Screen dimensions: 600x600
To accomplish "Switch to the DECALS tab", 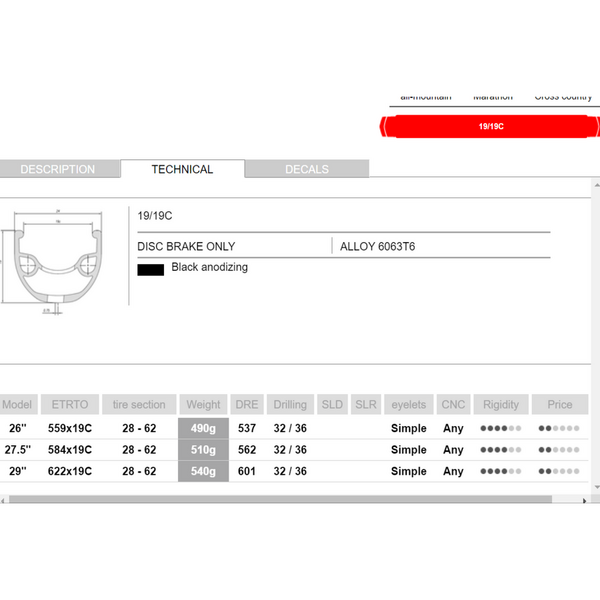I will [306, 169].
